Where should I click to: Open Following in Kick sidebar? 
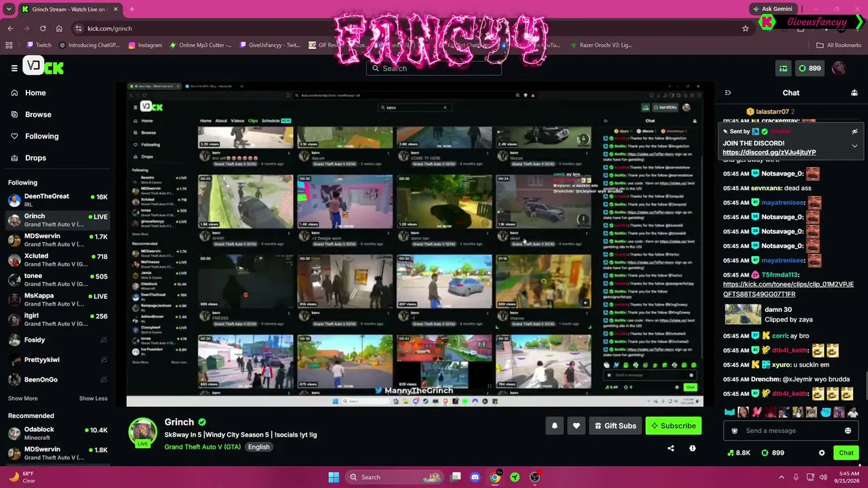tap(41, 136)
